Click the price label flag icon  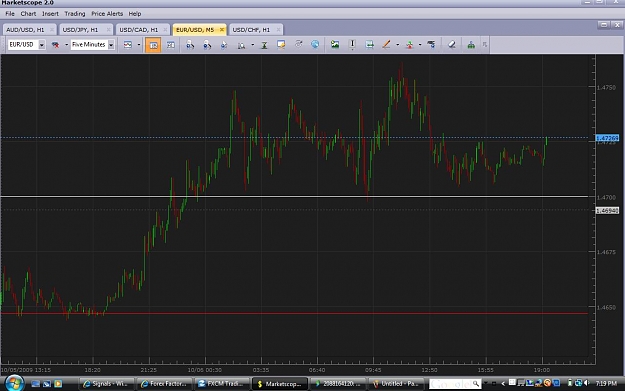[x=431, y=44]
